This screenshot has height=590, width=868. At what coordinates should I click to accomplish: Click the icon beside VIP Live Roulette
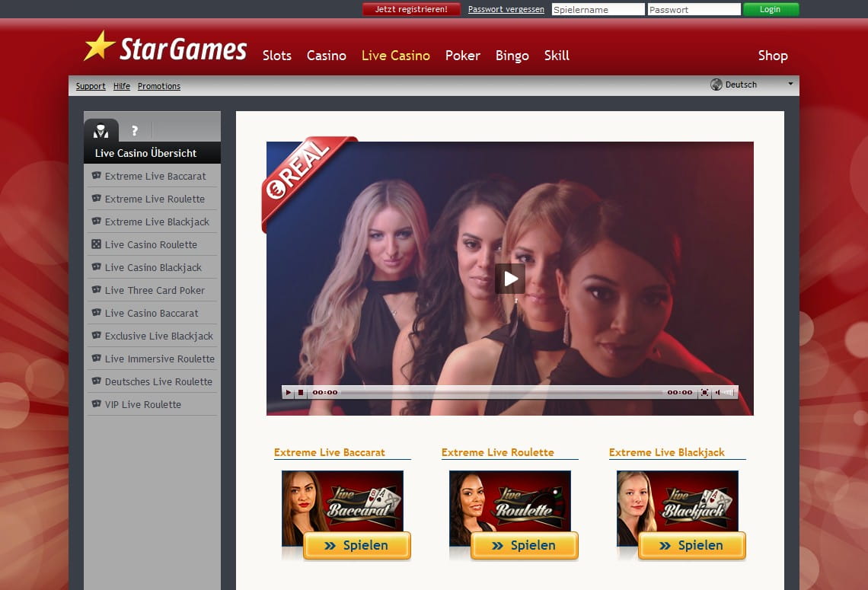97,403
